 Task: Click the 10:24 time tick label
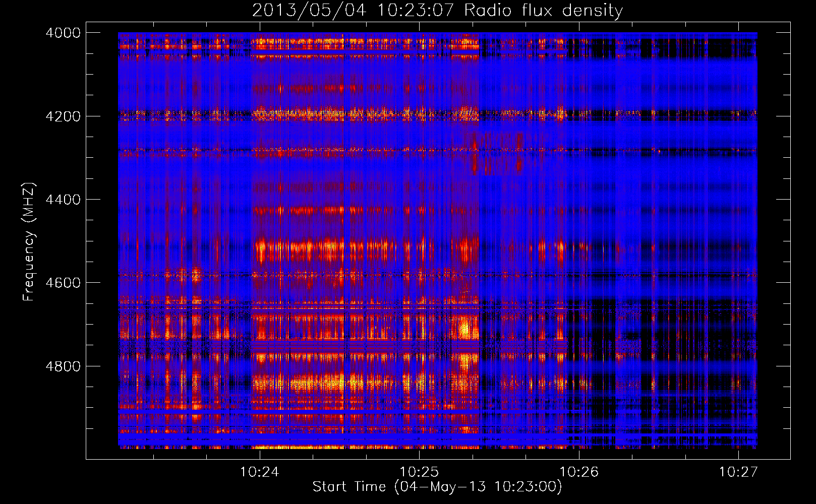(x=259, y=472)
